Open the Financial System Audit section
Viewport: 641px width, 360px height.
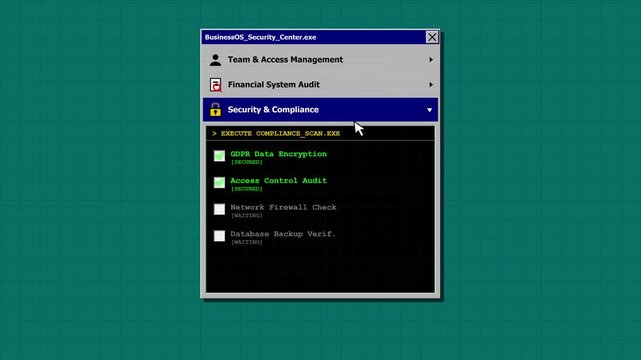click(x=320, y=85)
